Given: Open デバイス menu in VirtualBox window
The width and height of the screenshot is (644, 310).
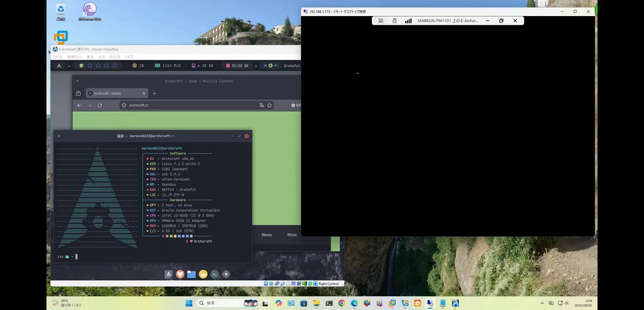Looking at the screenshot, I should pyautogui.click(x=115, y=57).
